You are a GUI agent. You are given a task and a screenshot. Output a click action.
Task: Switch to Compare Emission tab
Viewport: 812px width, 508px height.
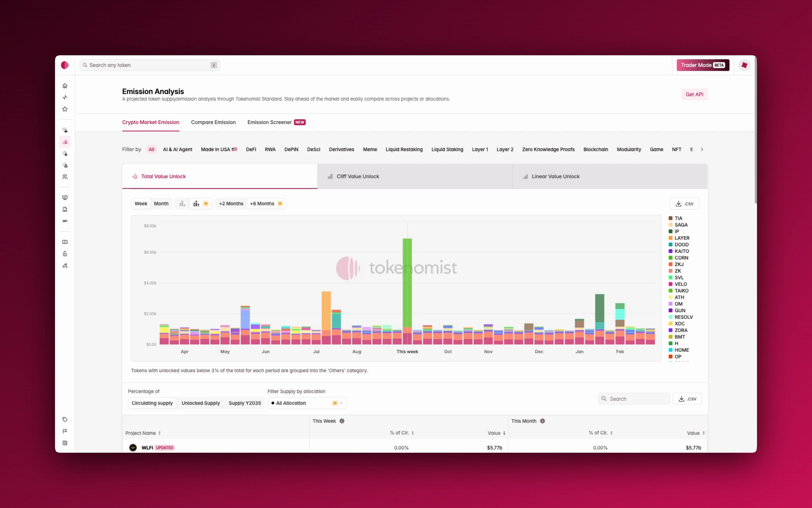coord(213,122)
